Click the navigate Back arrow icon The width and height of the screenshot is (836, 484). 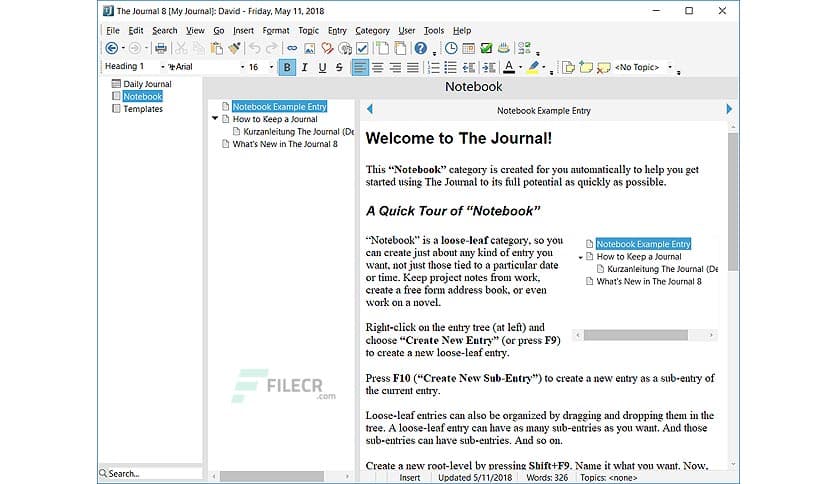pos(111,48)
